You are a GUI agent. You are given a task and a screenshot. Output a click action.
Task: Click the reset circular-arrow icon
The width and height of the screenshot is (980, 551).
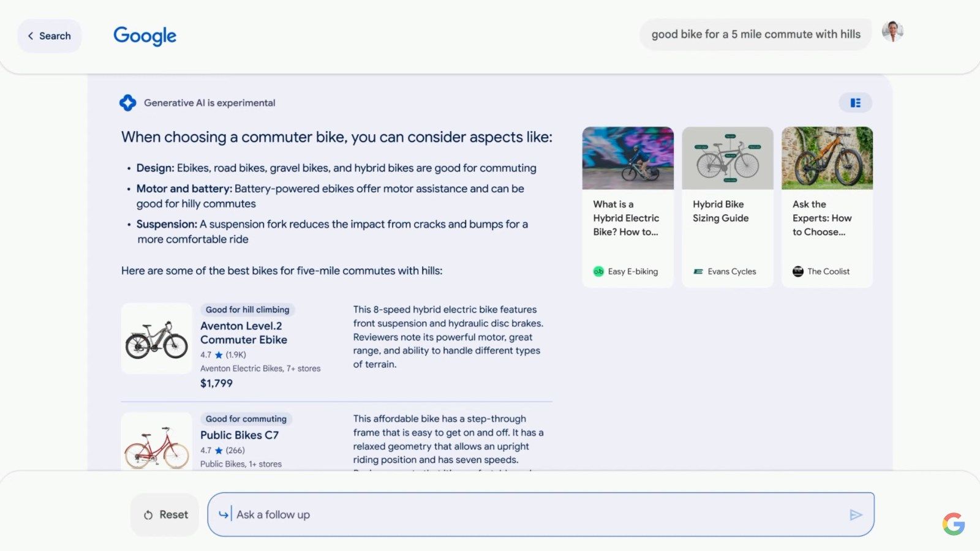tap(148, 514)
